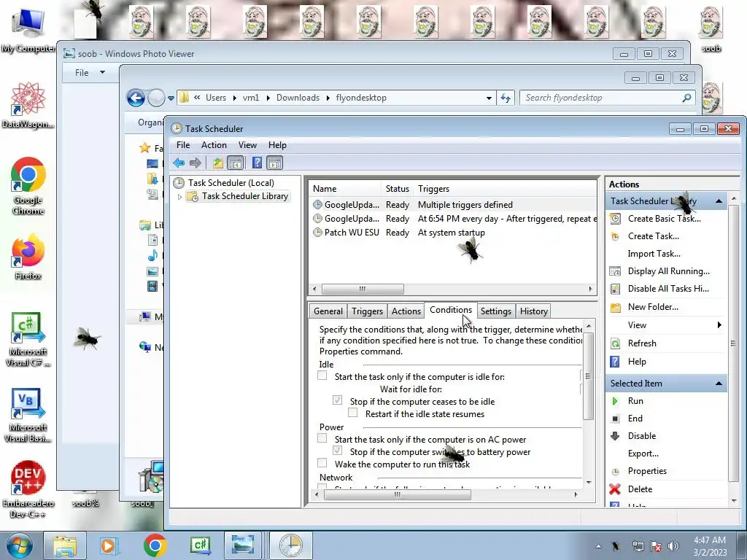The width and height of the screenshot is (747, 560).
Task: Switch to the General tab
Action: [328, 311]
